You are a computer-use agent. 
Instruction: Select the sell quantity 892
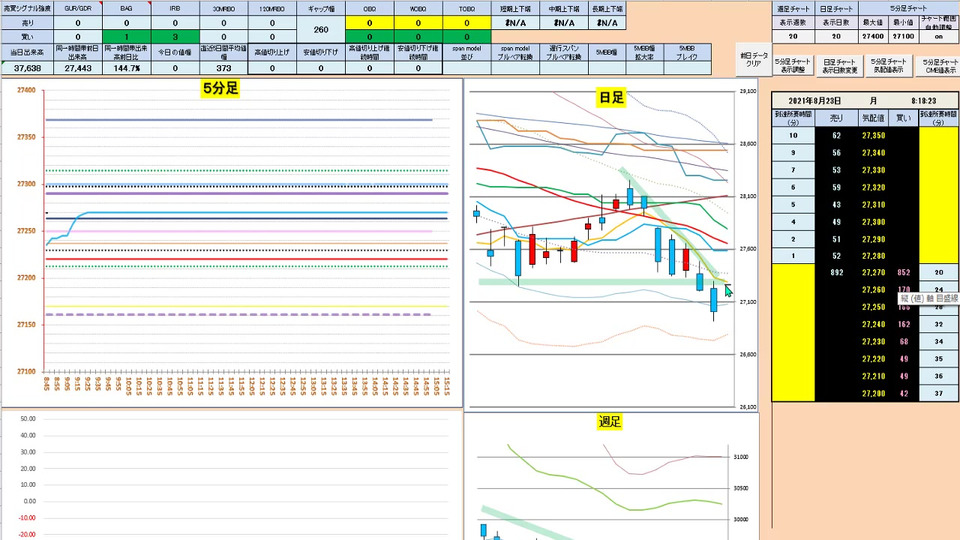click(x=836, y=272)
